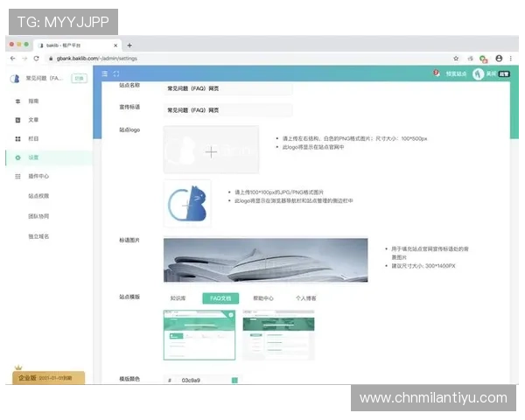The image size is (525, 420).
Task: Select the 个人博客 template tab
Action: tap(305, 298)
